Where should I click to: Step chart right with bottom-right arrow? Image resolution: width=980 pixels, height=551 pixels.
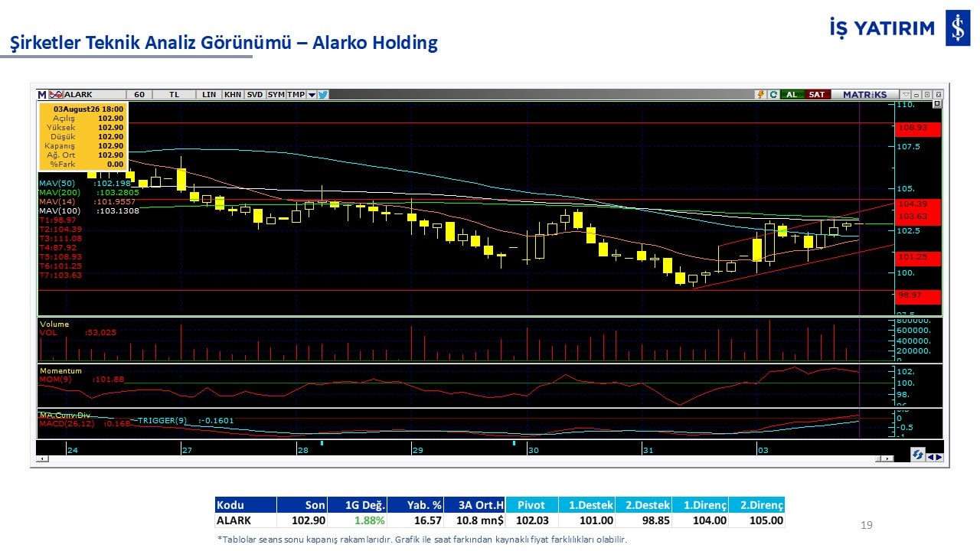click(x=939, y=457)
